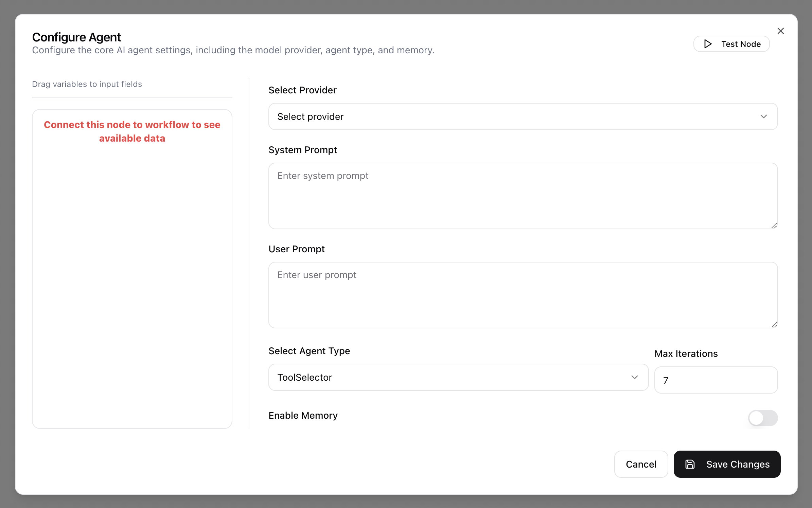Click the chevron arrow in agent type field
Screen dimensions: 812x508
tap(634, 377)
